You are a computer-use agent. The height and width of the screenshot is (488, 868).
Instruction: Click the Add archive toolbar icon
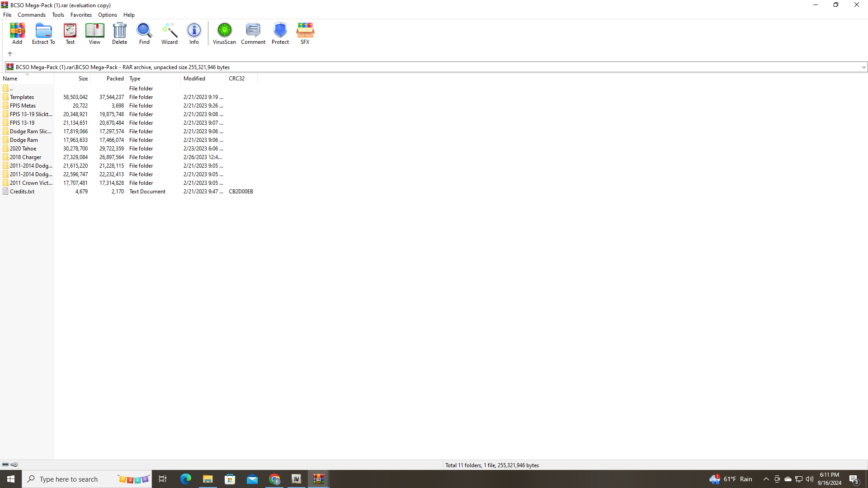[x=17, y=33]
